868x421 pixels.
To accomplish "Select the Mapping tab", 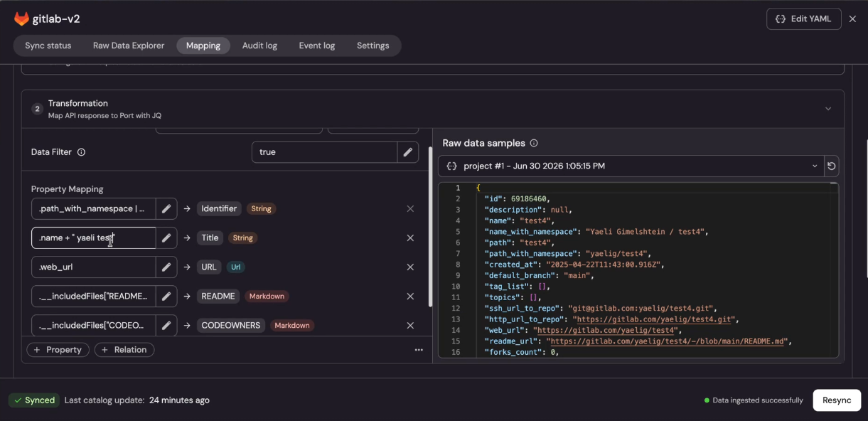I will click(x=203, y=46).
